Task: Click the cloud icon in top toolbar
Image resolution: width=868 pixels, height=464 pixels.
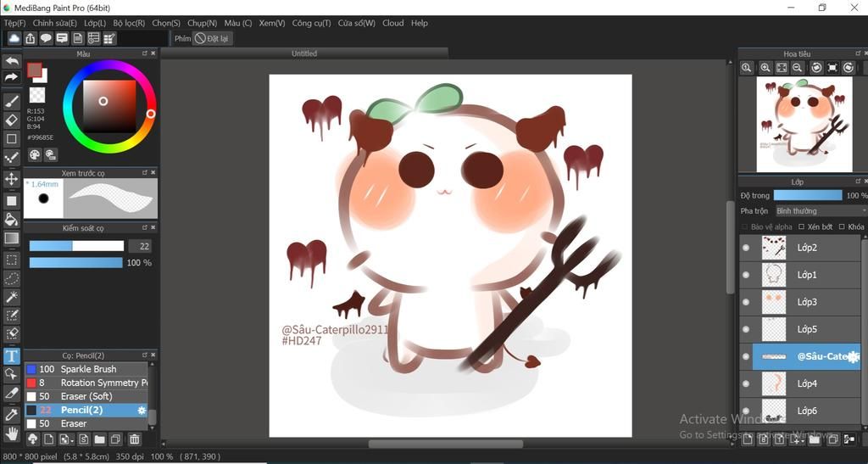Action: [14, 38]
